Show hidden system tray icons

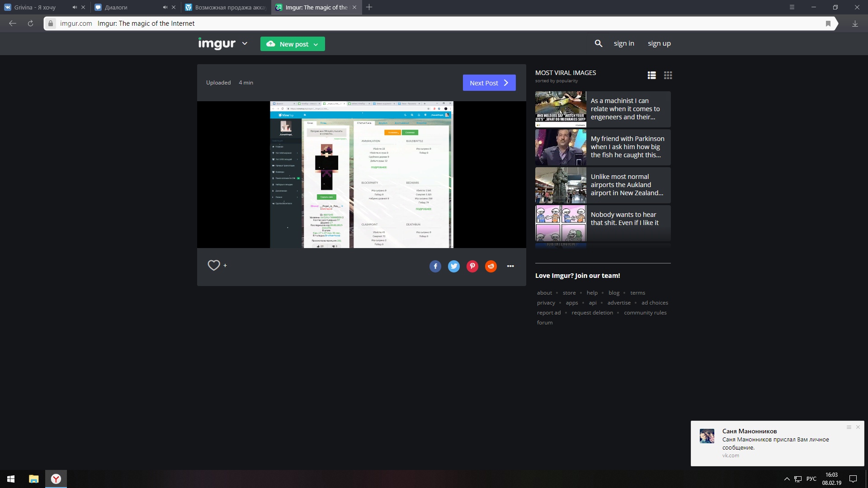(x=787, y=479)
